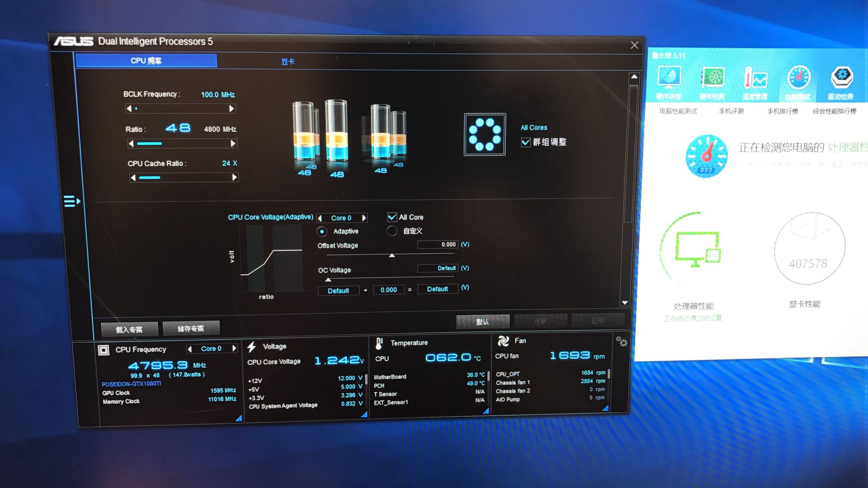Viewport: 868px width, 488px height.
Task: Select next core in voltage Core 0 selector
Action: [364, 218]
